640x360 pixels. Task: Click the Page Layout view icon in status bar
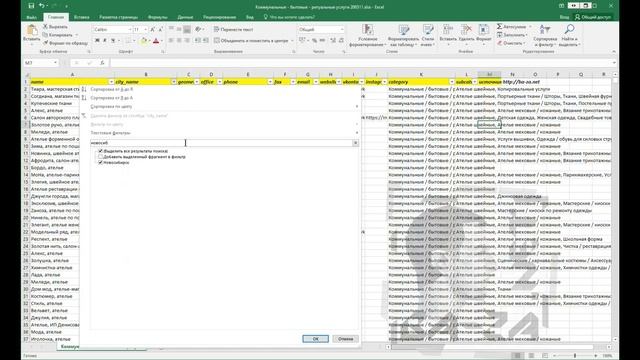[531, 356]
